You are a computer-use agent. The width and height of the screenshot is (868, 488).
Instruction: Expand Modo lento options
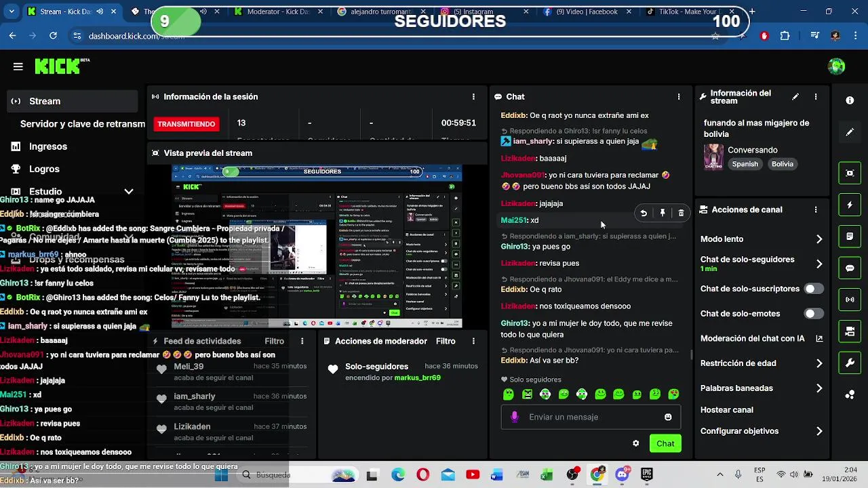click(819, 239)
